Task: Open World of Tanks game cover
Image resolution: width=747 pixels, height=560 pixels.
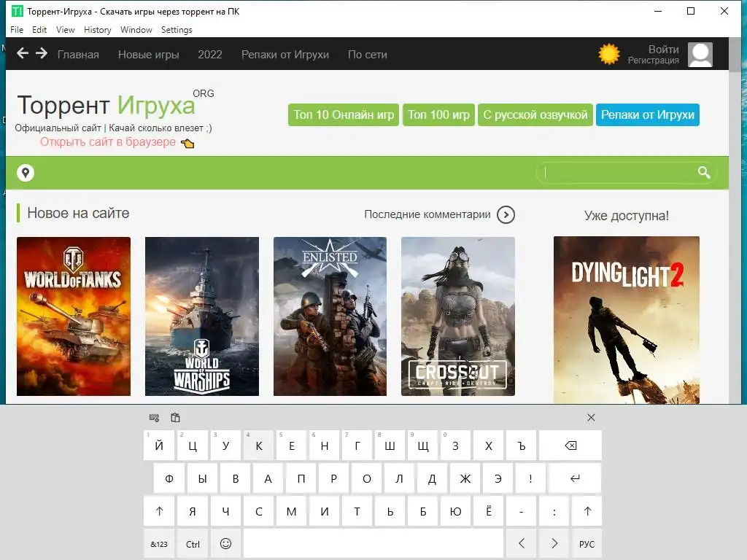Action: tap(74, 316)
